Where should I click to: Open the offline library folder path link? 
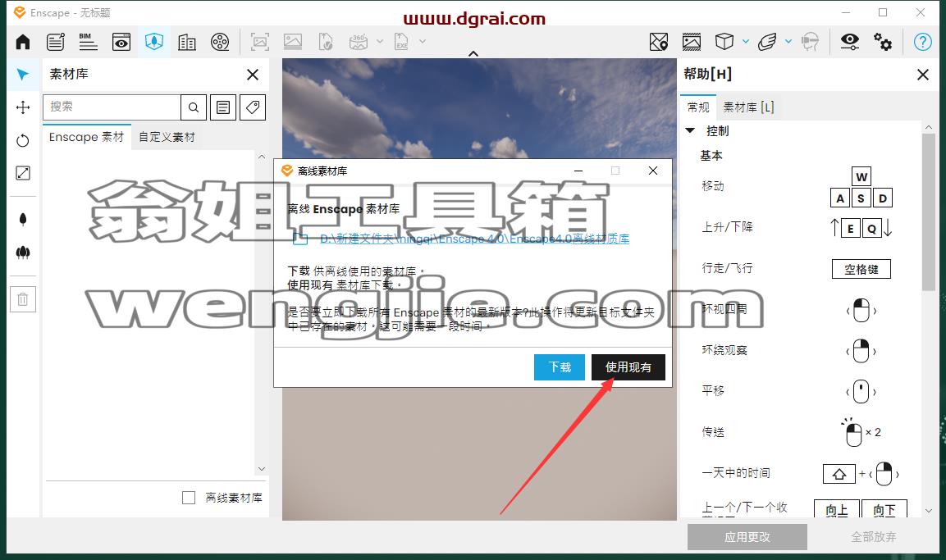[474, 239]
